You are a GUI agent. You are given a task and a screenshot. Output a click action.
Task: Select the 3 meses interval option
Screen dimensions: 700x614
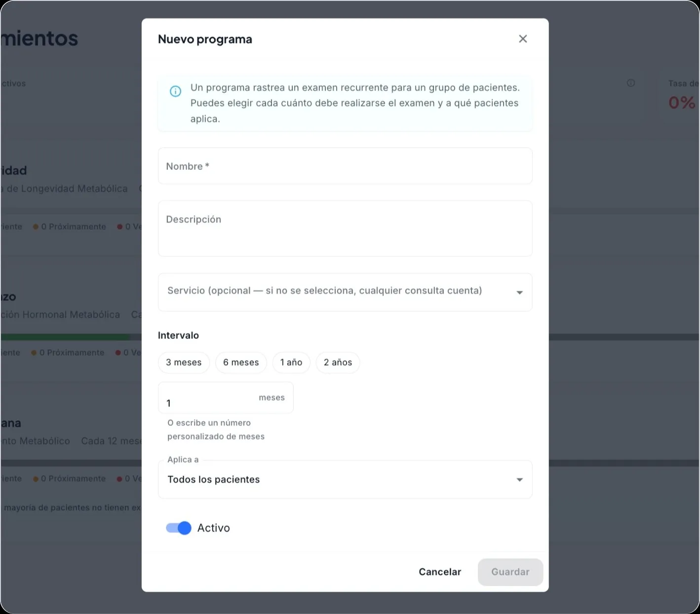tap(184, 362)
